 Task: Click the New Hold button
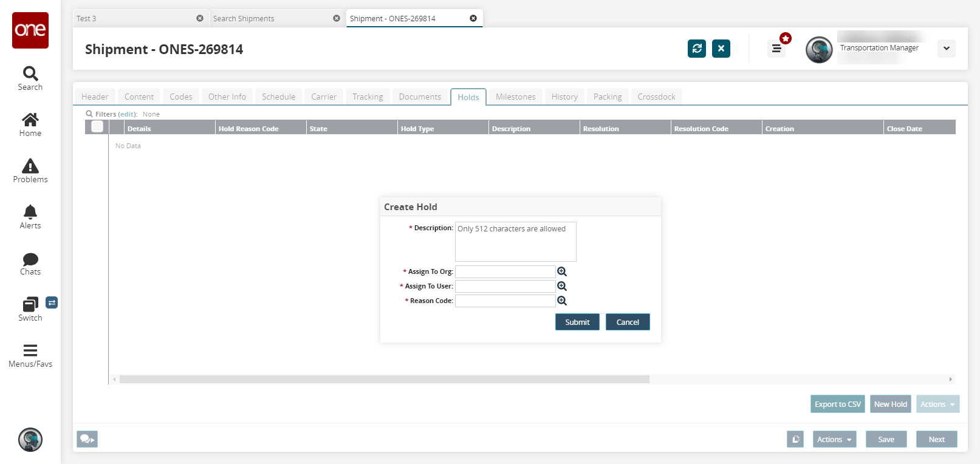(x=891, y=404)
